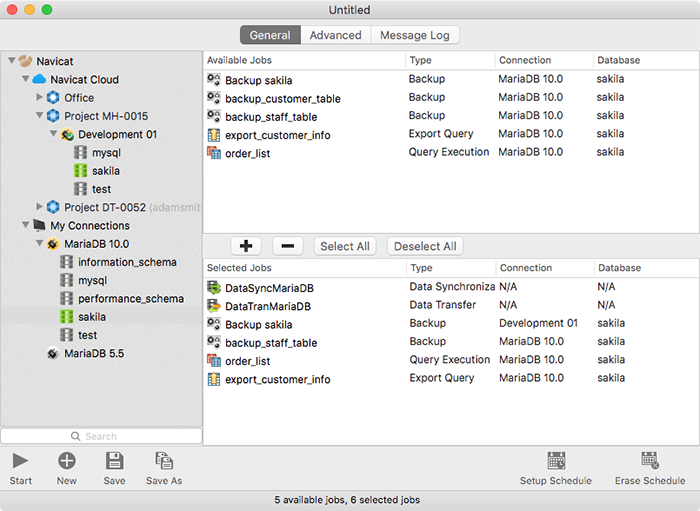Sort Available Jobs by Type column header
Screen dimensions: 700x511
450,60
